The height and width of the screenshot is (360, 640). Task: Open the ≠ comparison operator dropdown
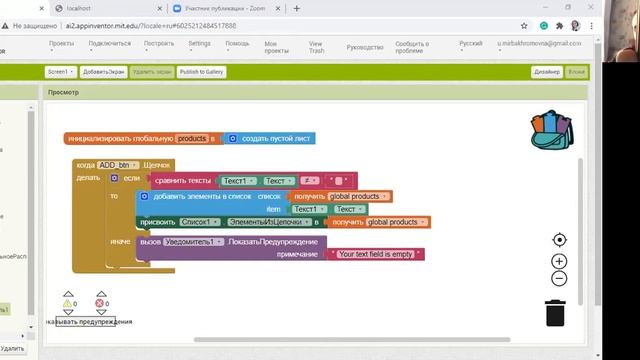[309, 180]
